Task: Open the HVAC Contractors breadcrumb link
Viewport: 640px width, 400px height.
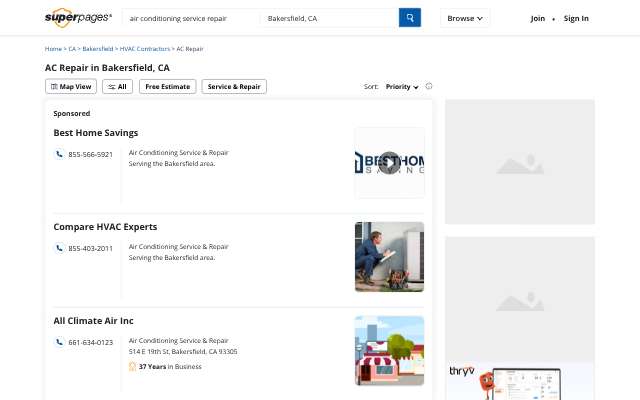Action: (x=145, y=49)
